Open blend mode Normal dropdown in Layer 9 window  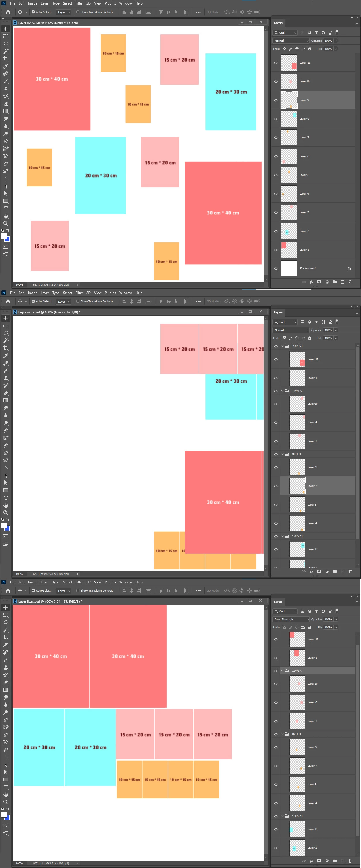pos(291,41)
